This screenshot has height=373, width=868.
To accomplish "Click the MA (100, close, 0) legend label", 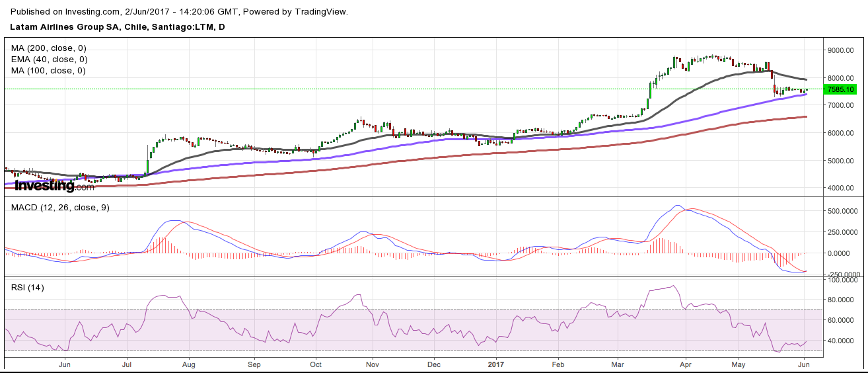I will coord(49,71).
